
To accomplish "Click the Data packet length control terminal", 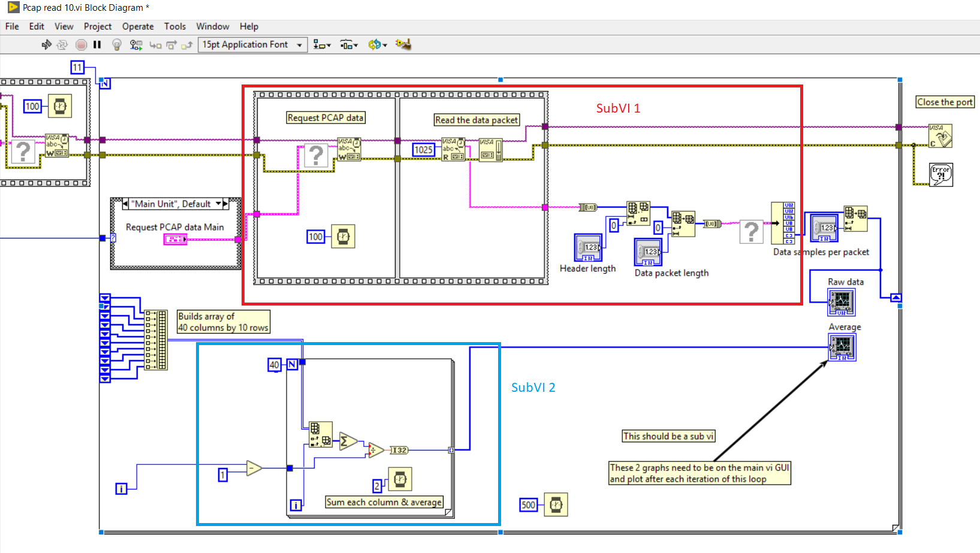I will pos(648,252).
